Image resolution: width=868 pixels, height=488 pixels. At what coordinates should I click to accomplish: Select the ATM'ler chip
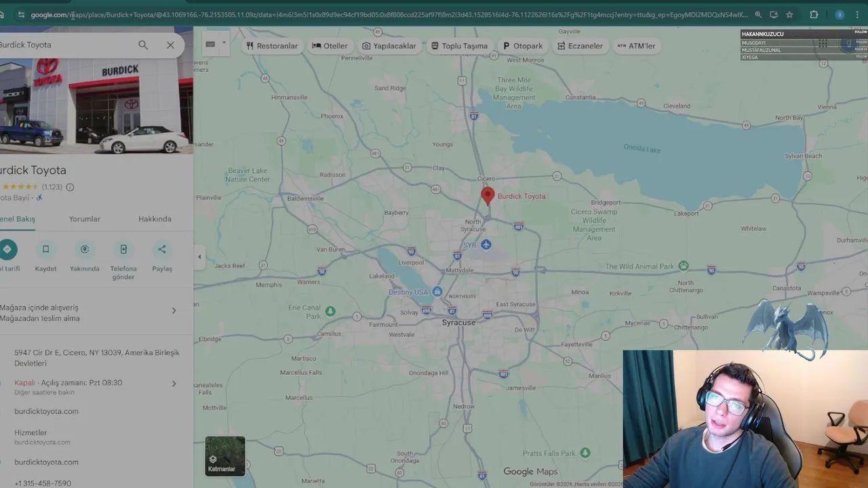click(x=636, y=45)
